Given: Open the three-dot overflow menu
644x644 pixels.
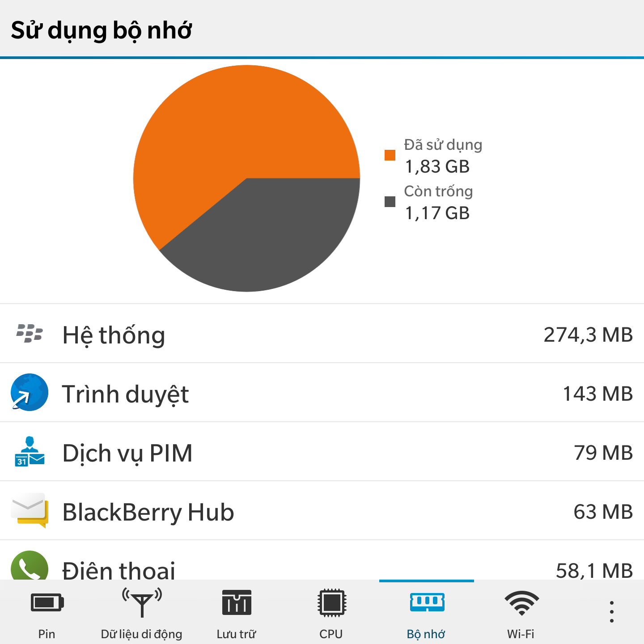Looking at the screenshot, I should [x=611, y=612].
